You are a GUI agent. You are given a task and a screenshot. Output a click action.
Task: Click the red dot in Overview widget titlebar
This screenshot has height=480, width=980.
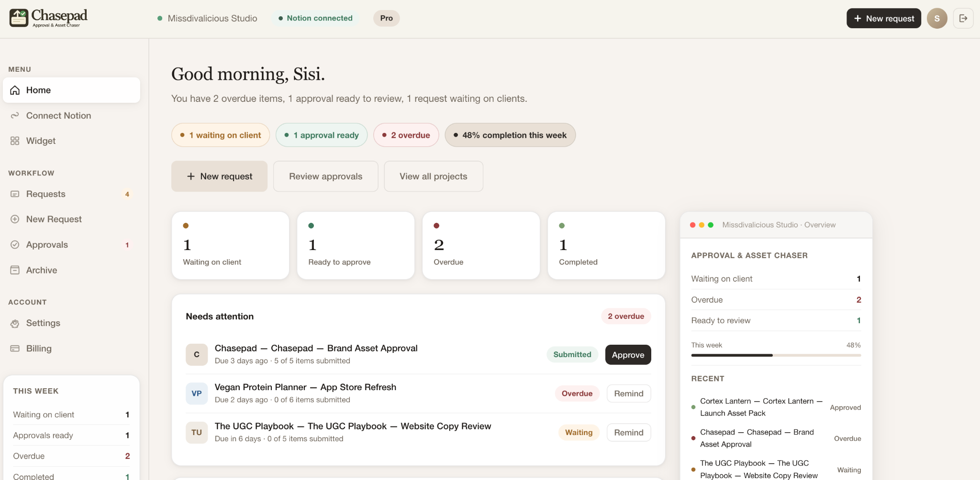click(x=692, y=225)
